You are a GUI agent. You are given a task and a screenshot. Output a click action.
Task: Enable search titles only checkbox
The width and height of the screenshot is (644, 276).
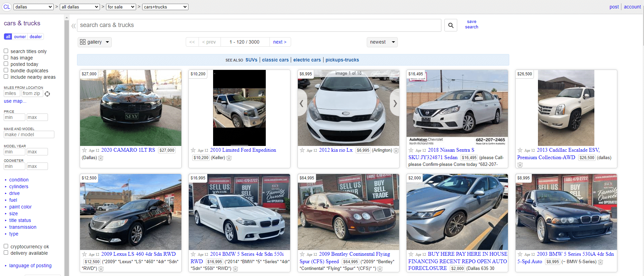click(6, 51)
